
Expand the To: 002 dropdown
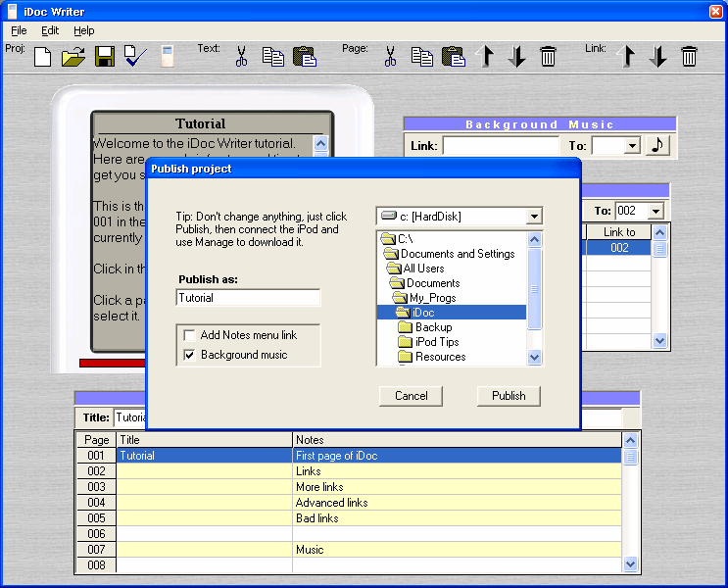[x=655, y=211]
